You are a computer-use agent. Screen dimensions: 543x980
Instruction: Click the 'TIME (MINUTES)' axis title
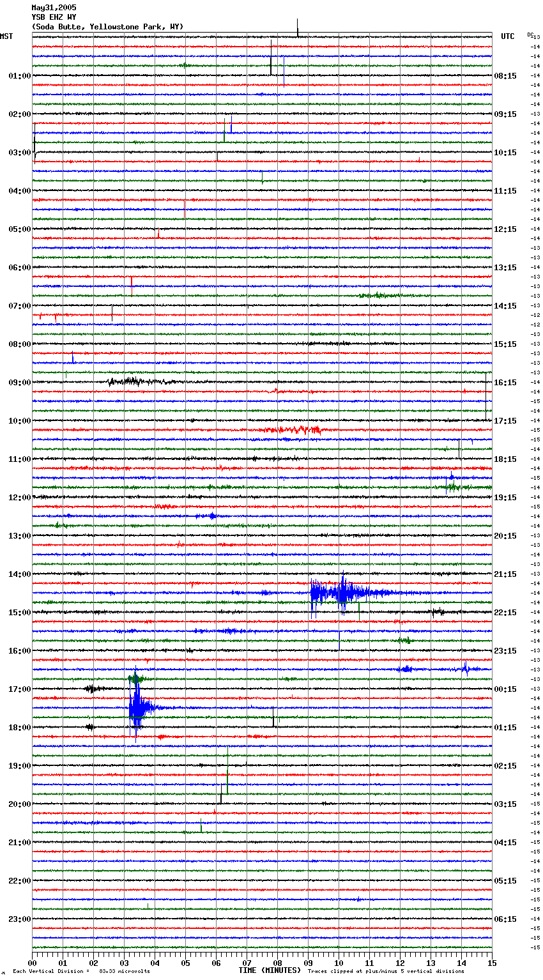coord(270,970)
